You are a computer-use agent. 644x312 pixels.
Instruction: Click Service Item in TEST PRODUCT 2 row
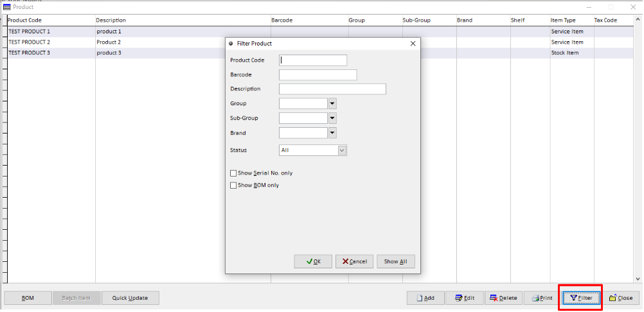(x=568, y=42)
